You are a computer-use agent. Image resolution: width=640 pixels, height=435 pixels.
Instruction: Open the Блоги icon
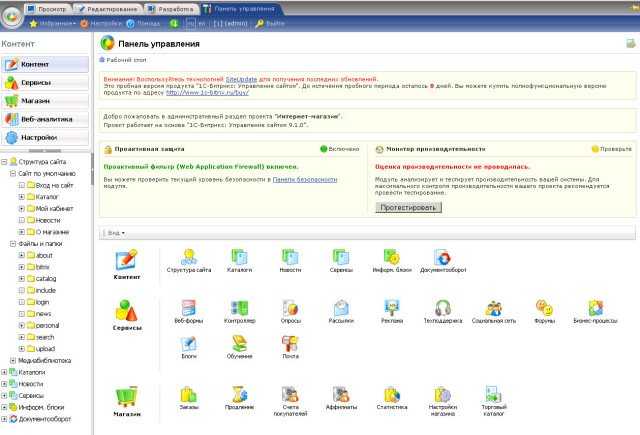[189, 347]
